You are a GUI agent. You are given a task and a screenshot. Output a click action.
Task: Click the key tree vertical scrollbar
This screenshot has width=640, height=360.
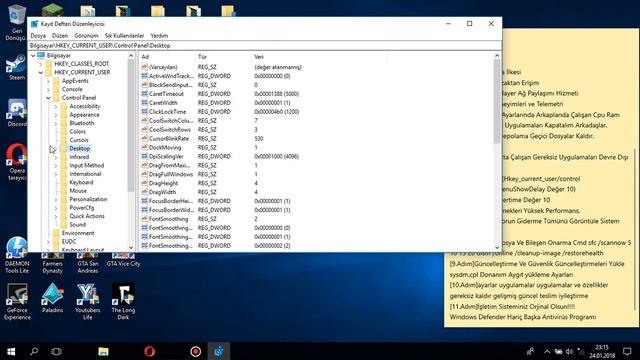tap(131, 125)
